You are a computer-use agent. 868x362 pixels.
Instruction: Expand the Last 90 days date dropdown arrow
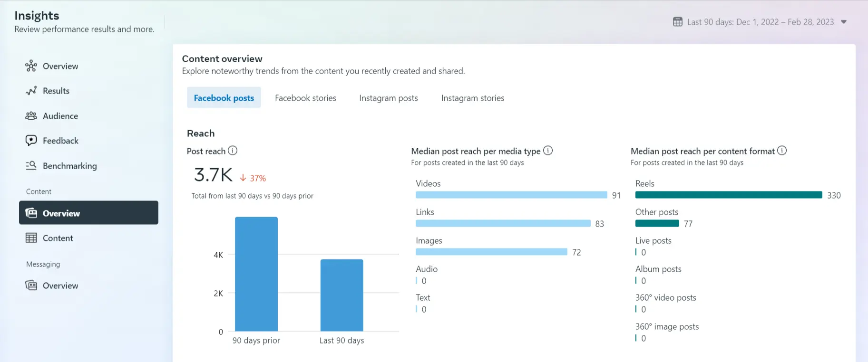[x=844, y=22]
